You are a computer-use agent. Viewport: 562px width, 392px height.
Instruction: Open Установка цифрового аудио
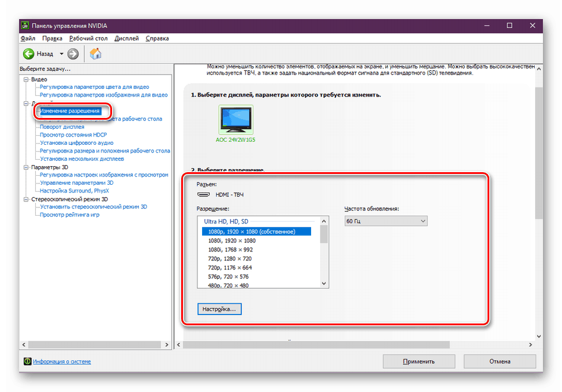77,142
